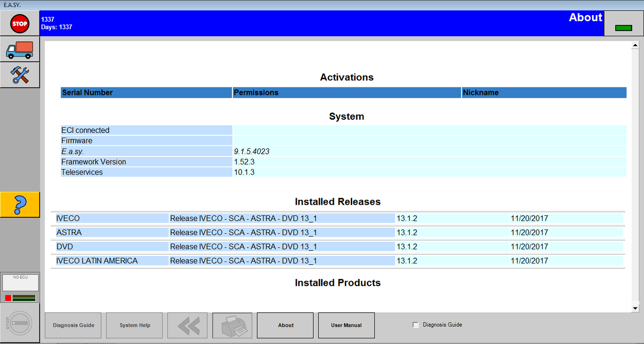This screenshot has width=644, height=344.
Task: Select Framework Version value 1.52.3
Action: (x=244, y=162)
